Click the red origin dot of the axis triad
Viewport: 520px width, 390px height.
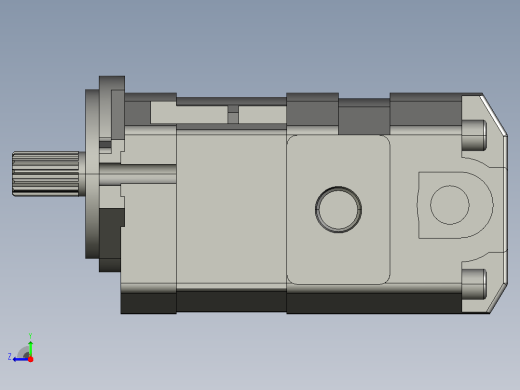coord(31,359)
